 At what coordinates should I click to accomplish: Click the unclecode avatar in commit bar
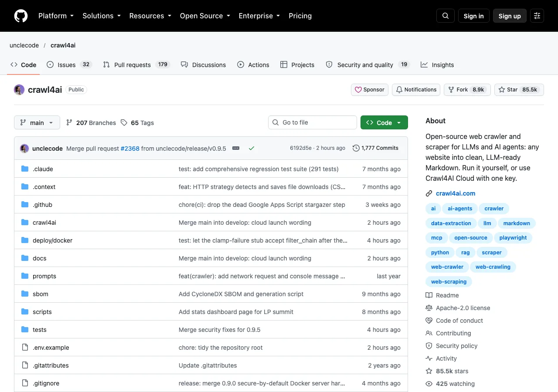point(24,148)
